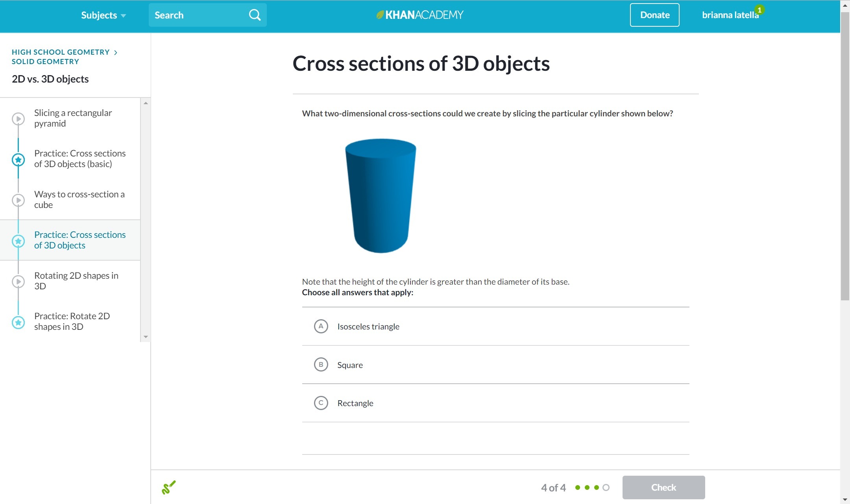Select answer B, Square

(x=321, y=365)
